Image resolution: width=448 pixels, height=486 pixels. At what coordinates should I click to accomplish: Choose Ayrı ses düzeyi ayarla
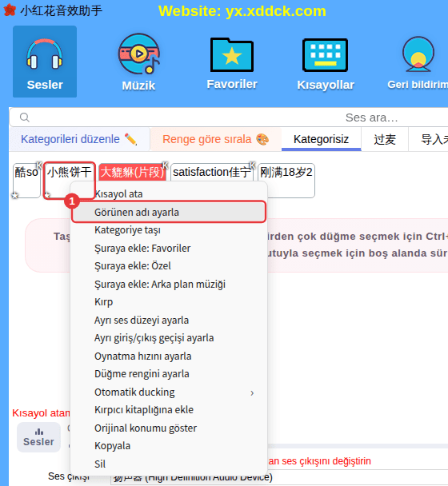tap(169, 320)
